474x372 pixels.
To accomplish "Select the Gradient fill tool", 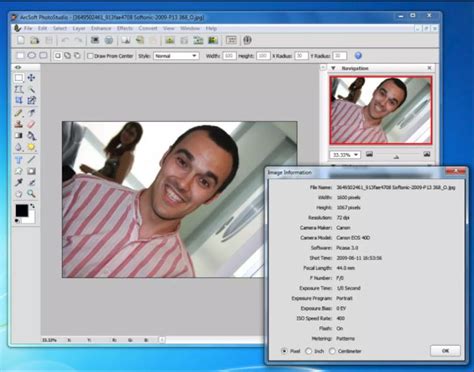I will point(19,136).
